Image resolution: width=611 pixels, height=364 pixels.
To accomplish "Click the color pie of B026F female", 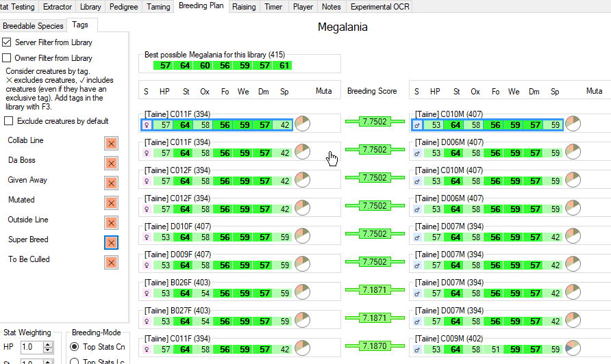I will [302, 292].
